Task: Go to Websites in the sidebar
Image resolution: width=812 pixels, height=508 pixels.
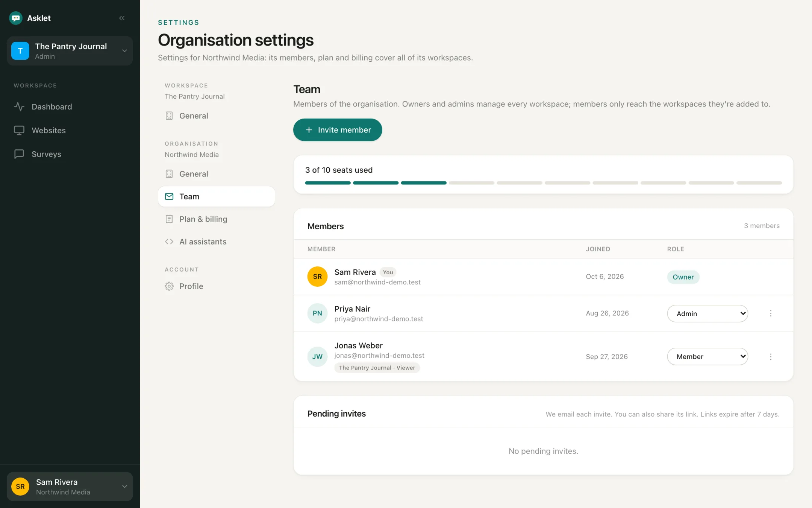Action: click(70, 131)
